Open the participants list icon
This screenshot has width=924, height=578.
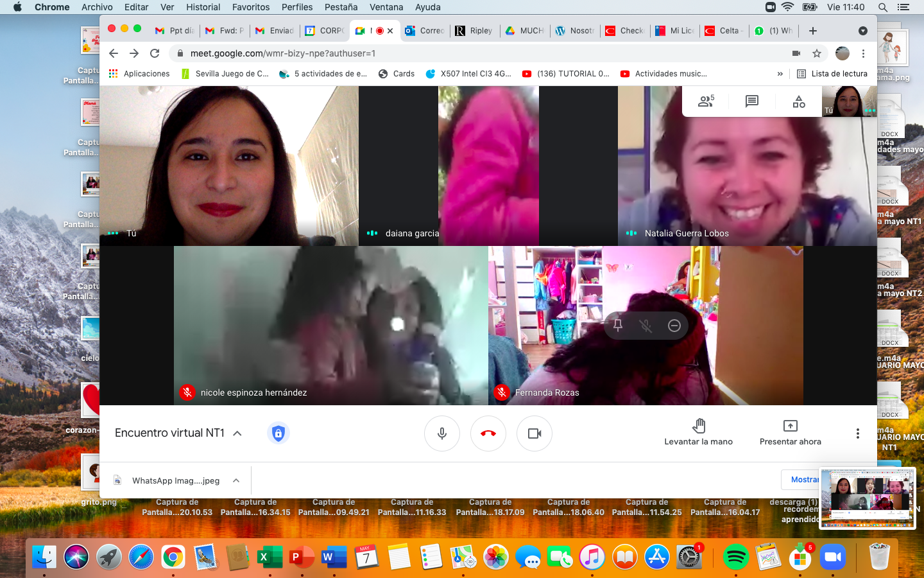click(706, 101)
